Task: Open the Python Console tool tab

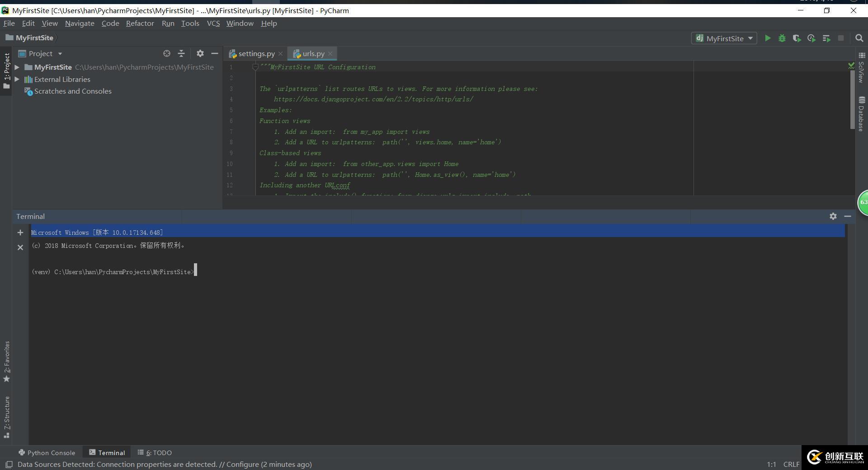Action: click(47, 453)
